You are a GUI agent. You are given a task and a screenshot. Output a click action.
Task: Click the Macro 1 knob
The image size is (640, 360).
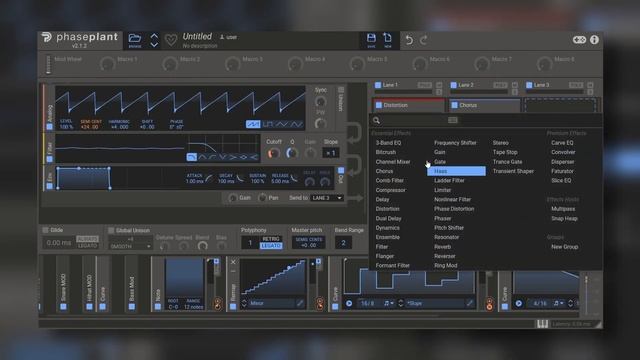(107, 64)
